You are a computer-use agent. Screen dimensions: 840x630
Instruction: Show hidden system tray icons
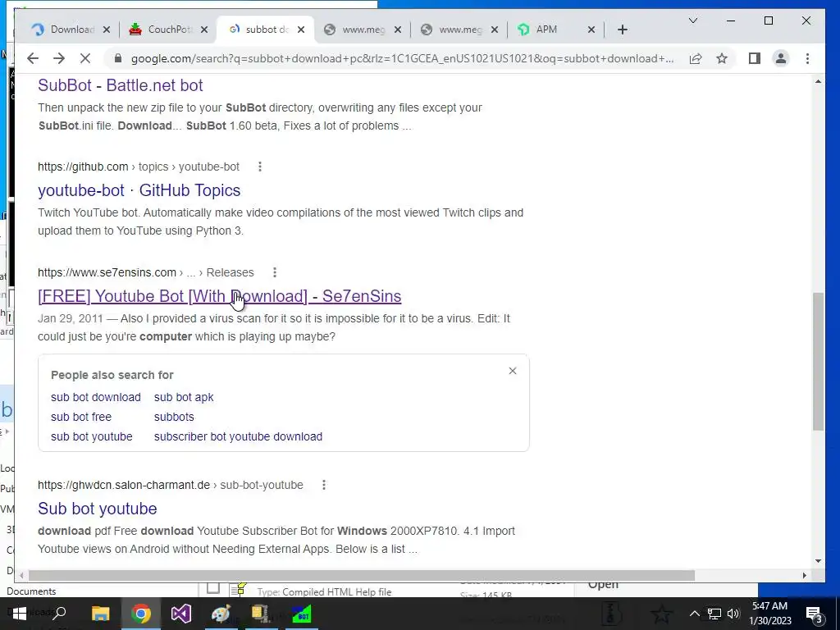pyautogui.click(x=694, y=614)
